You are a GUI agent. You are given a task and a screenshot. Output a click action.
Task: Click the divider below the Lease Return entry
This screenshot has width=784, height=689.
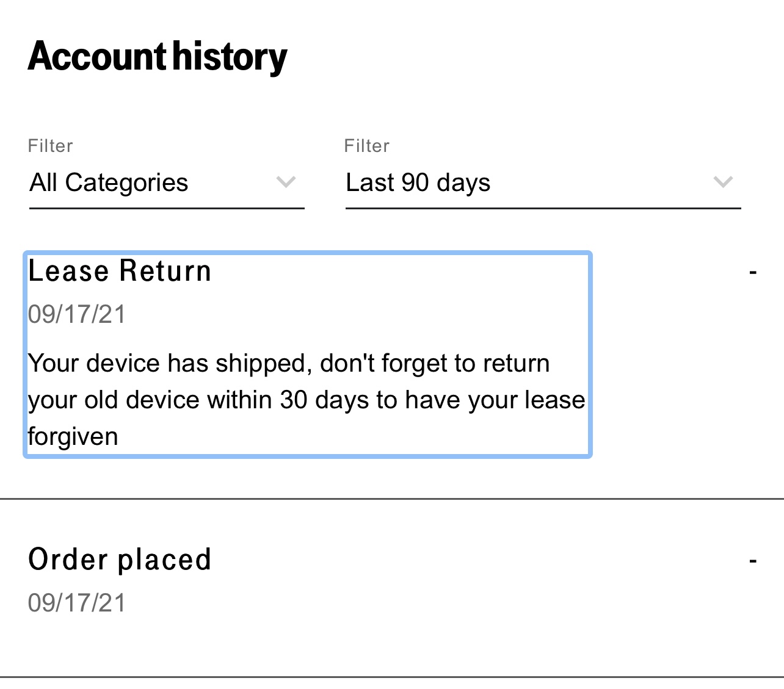(392, 499)
